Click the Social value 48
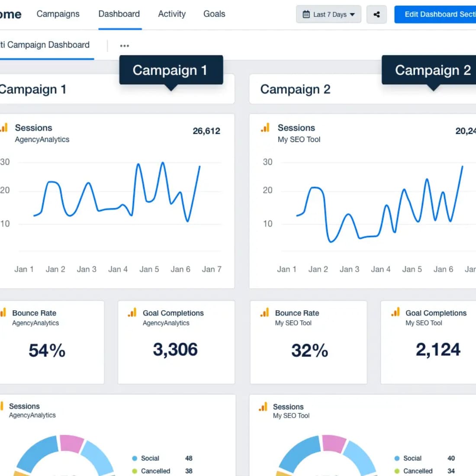476x476 pixels. coord(189,458)
